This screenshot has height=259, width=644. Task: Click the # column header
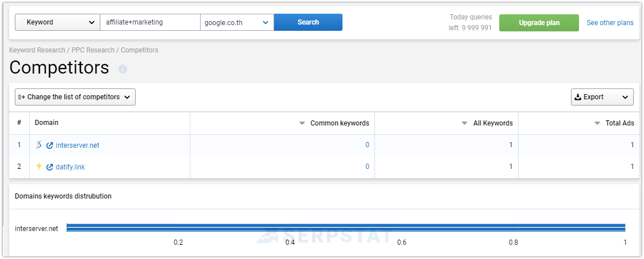pyautogui.click(x=19, y=123)
